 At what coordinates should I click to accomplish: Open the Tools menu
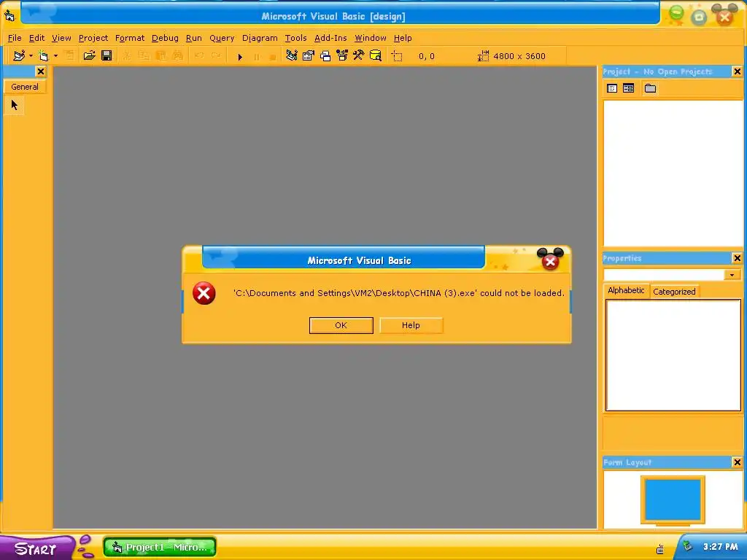point(296,38)
